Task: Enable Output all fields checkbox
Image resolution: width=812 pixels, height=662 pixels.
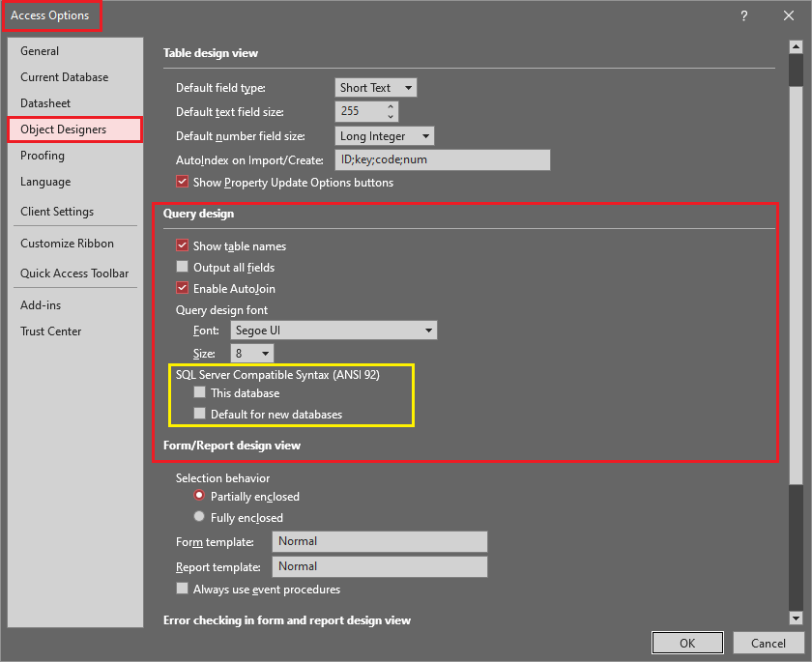Action: click(183, 268)
